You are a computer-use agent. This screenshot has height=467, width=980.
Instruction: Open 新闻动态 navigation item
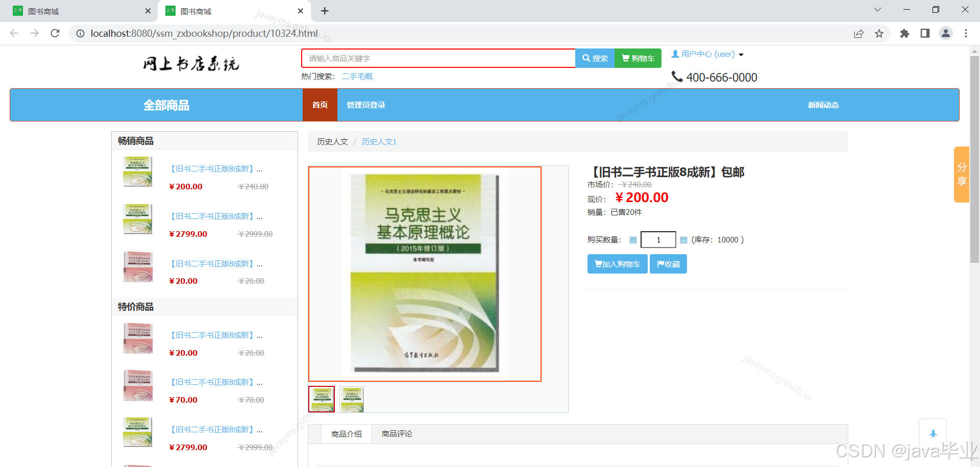[x=823, y=105]
